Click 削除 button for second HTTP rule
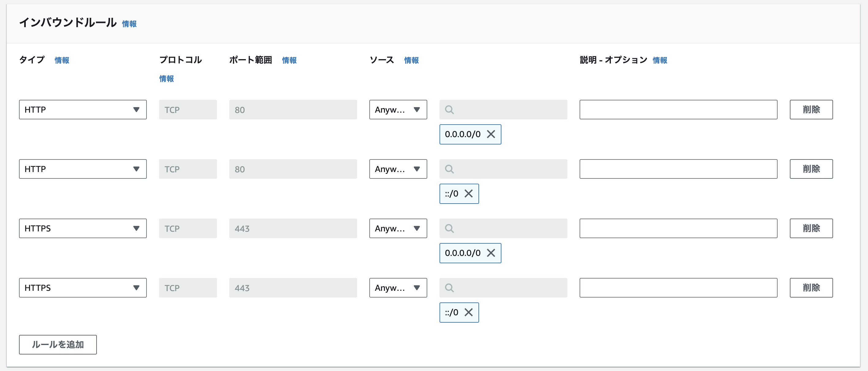The width and height of the screenshot is (868, 371). tap(811, 169)
